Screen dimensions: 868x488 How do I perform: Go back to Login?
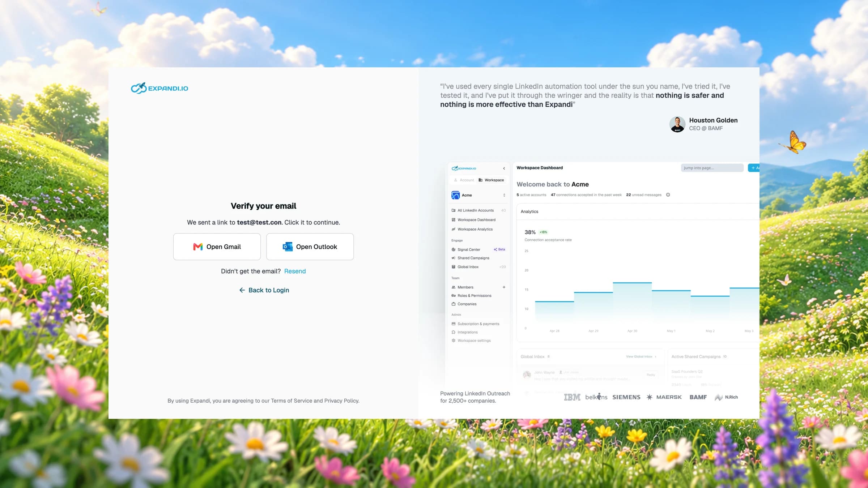[264, 290]
